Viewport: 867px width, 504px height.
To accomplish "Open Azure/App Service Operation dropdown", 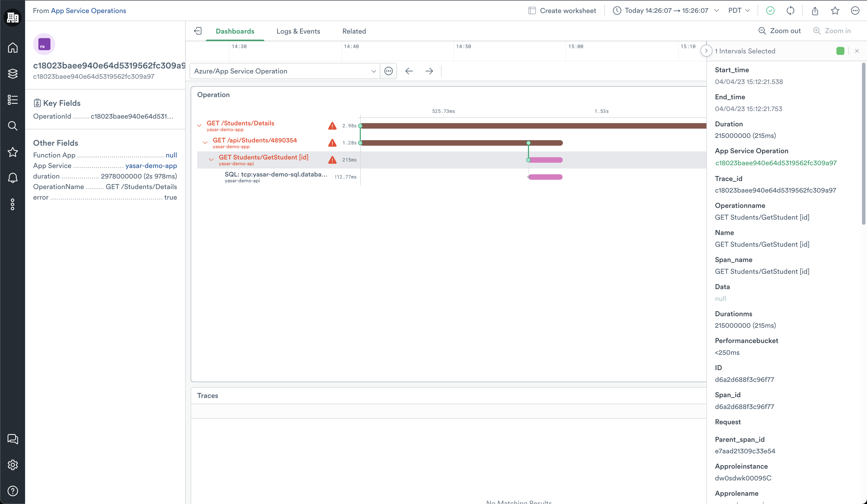I will coord(285,71).
